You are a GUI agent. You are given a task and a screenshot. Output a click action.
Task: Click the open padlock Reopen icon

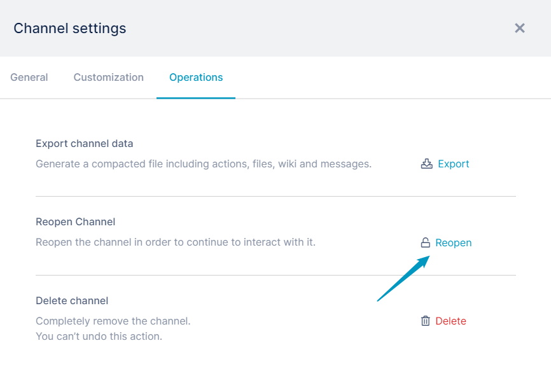426,242
